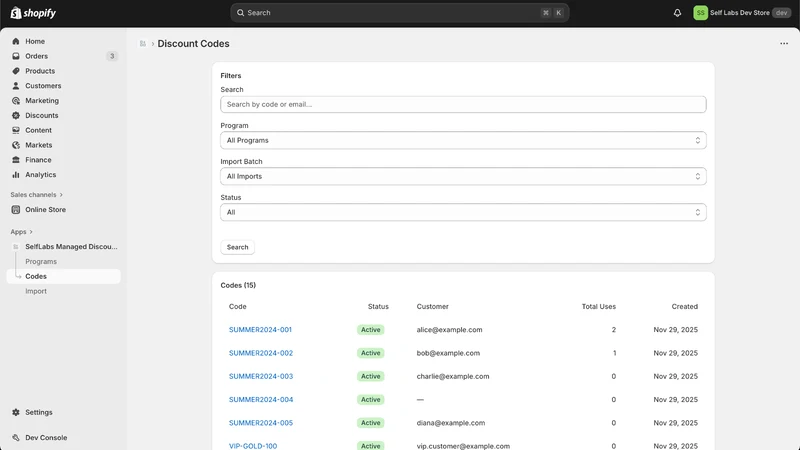Open the Import Batch dropdown All Imports
This screenshot has width=800, height=450.
(463, 177)
